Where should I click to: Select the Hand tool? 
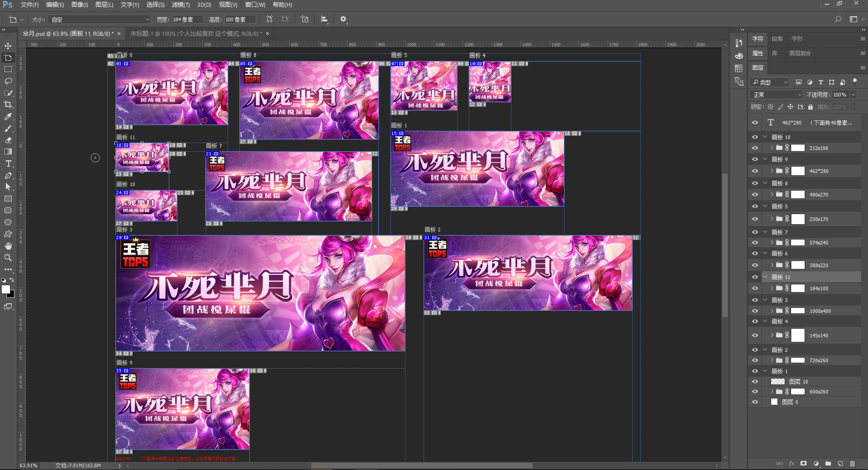click(8, 246)
